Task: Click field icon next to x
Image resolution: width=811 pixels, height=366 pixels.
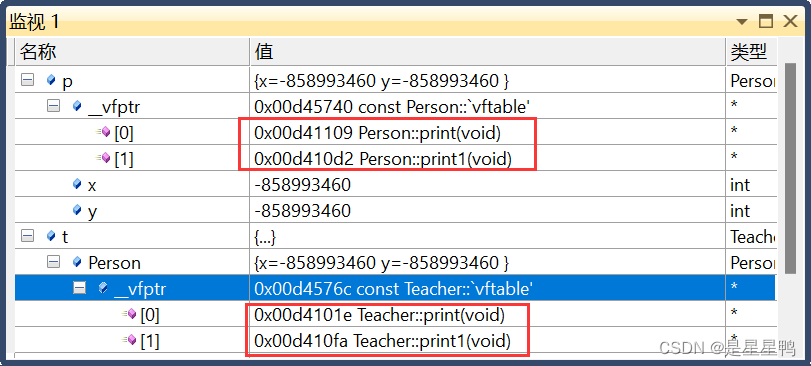Action: pyautogui.click(x=77, y=184)
